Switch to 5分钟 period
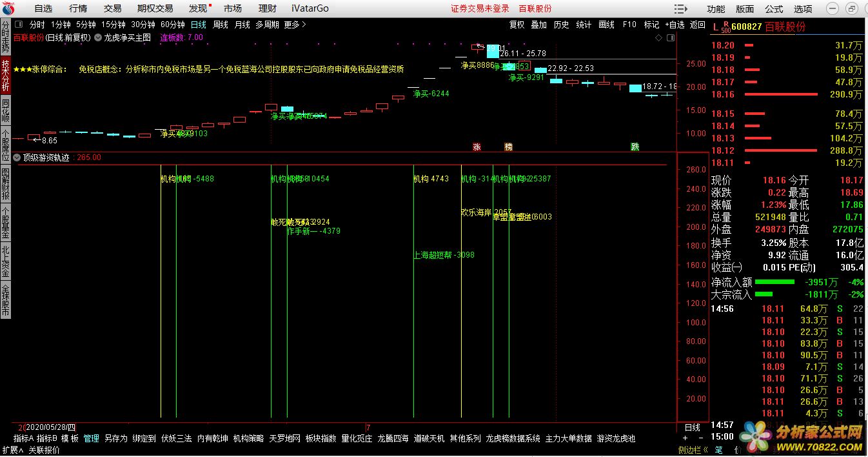This screenshot has height=457, width=868. pyautogui.click(x=86, y=25)
